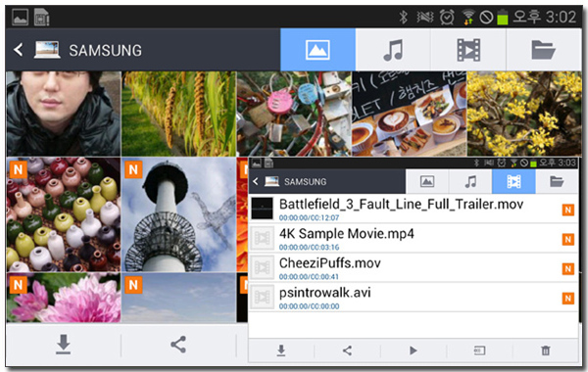The width and height of the screenshot is (588, 372).
Task: Tap the alarm clock status icon
Action: 447,17
